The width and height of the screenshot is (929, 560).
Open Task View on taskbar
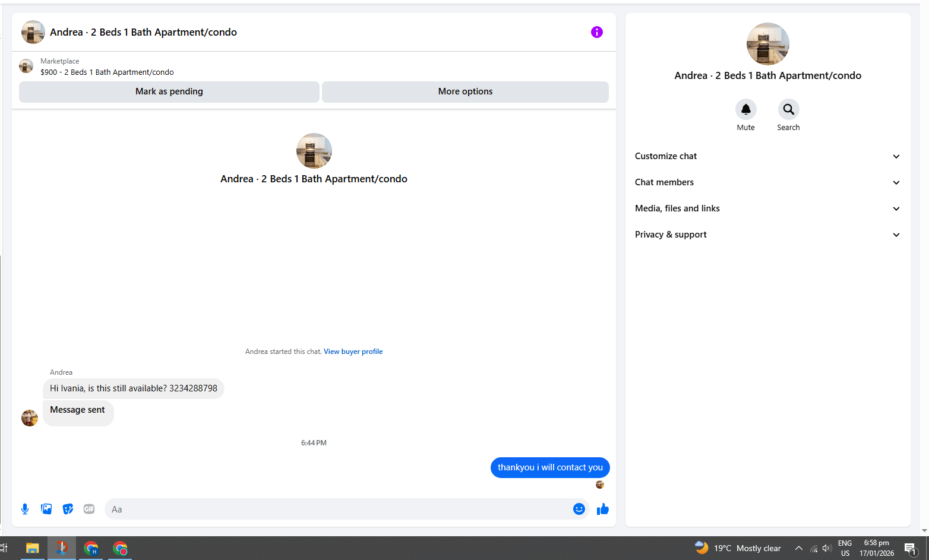[4, 548]
